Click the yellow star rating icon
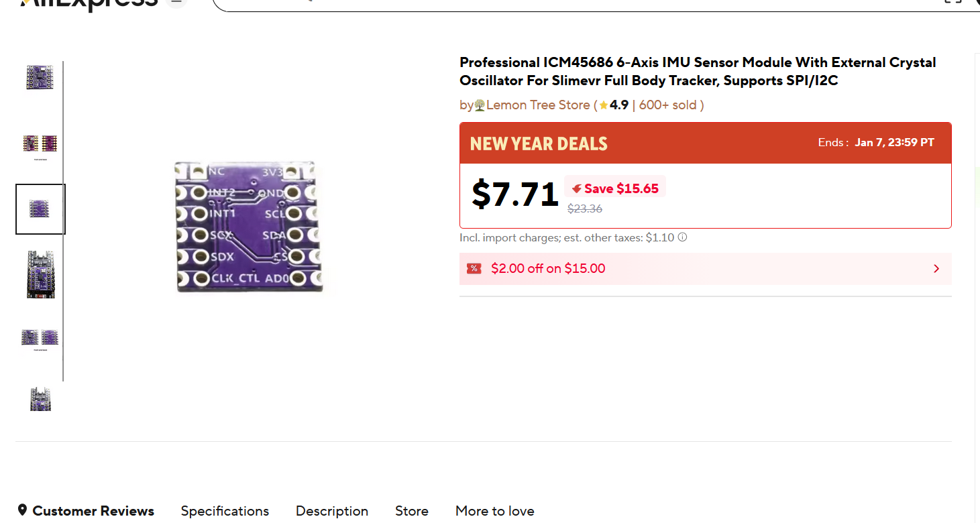980x523 pixels. [604, 105]
